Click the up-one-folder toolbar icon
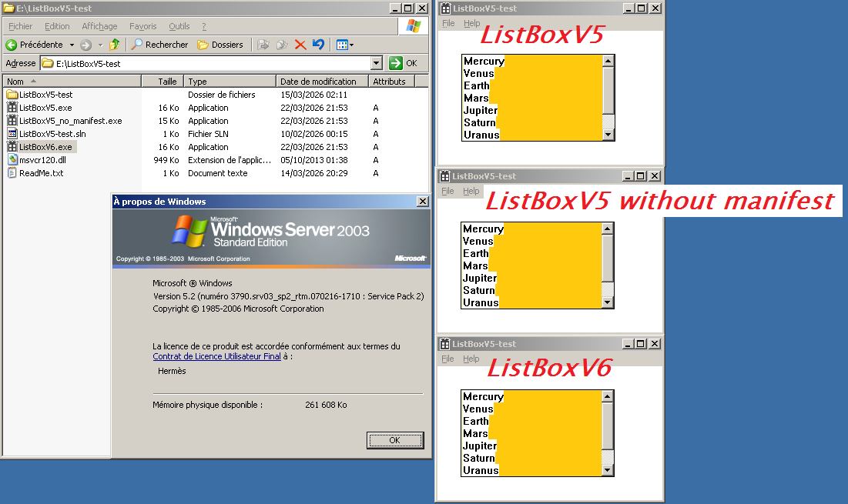 115,45
